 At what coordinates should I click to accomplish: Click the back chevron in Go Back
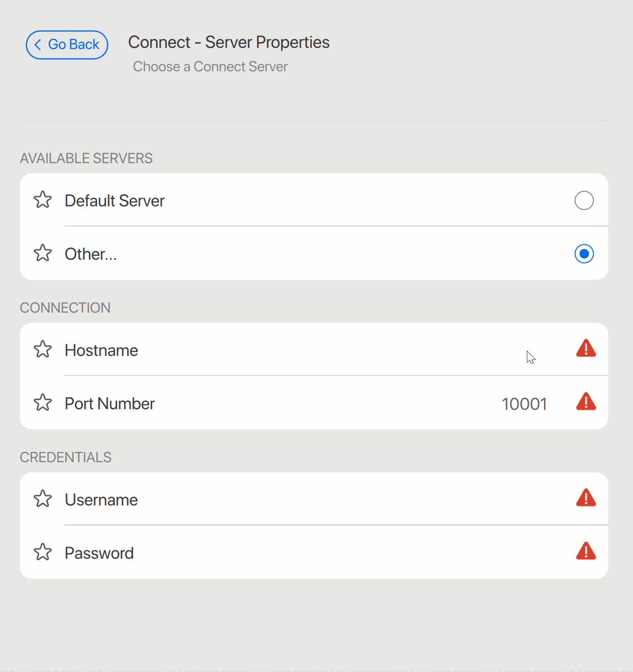click(38, 45)
